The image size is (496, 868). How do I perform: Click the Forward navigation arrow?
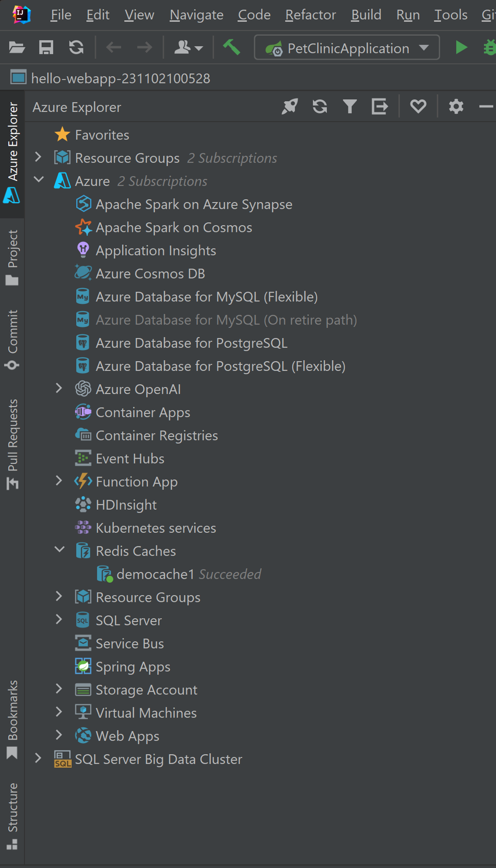tap(144, 47)
